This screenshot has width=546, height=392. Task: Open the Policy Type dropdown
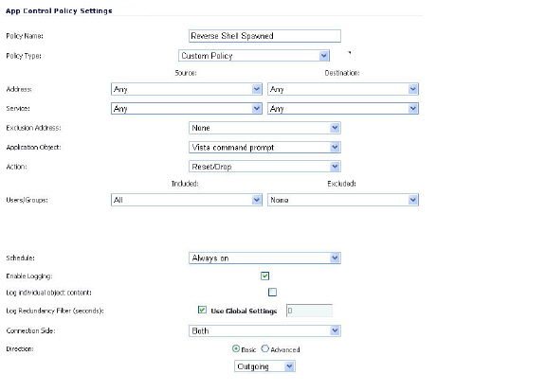[x=254, y=56]
